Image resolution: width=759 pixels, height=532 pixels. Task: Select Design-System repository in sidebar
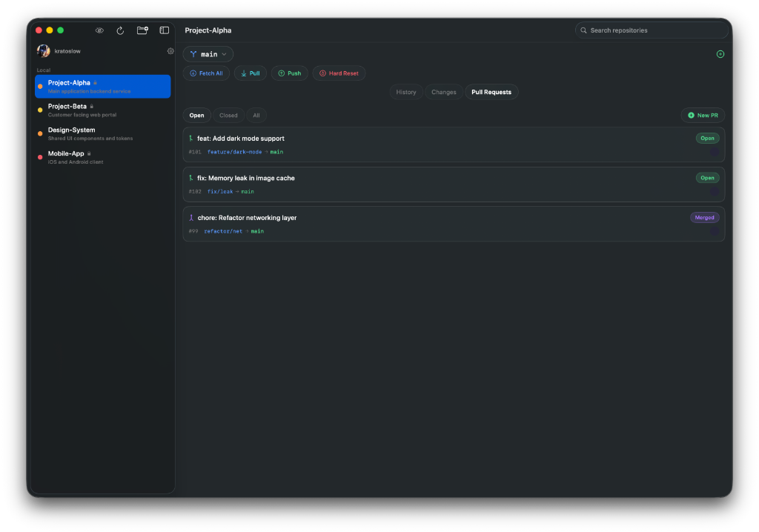pyautogui.click(x=102, y=134)
